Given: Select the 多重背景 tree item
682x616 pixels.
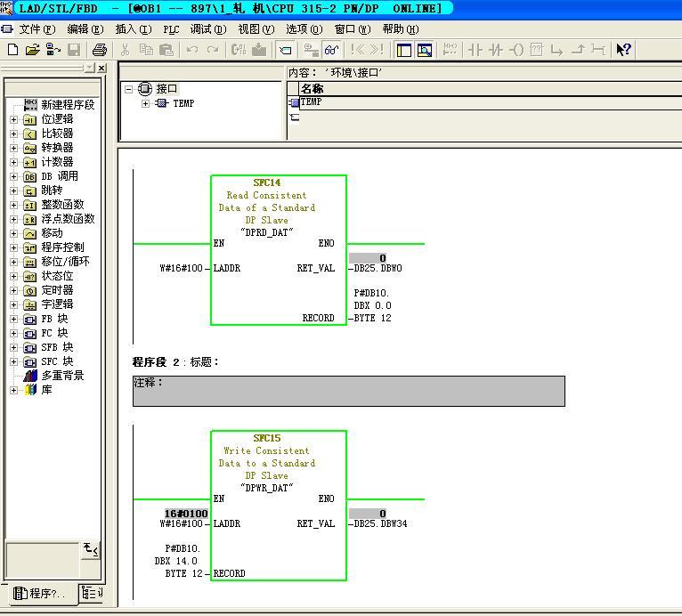Looking at the screenshot, I should point(62,376).
